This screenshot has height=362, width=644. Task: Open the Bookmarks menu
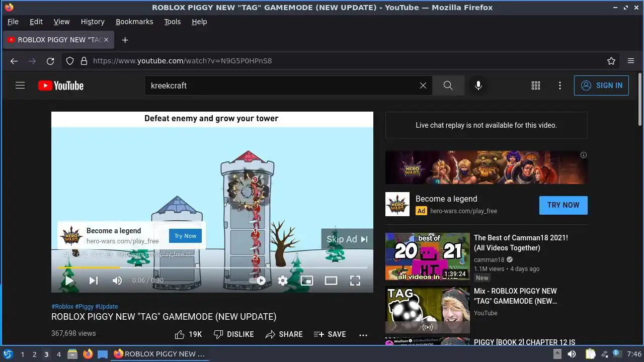coord(134,22)
